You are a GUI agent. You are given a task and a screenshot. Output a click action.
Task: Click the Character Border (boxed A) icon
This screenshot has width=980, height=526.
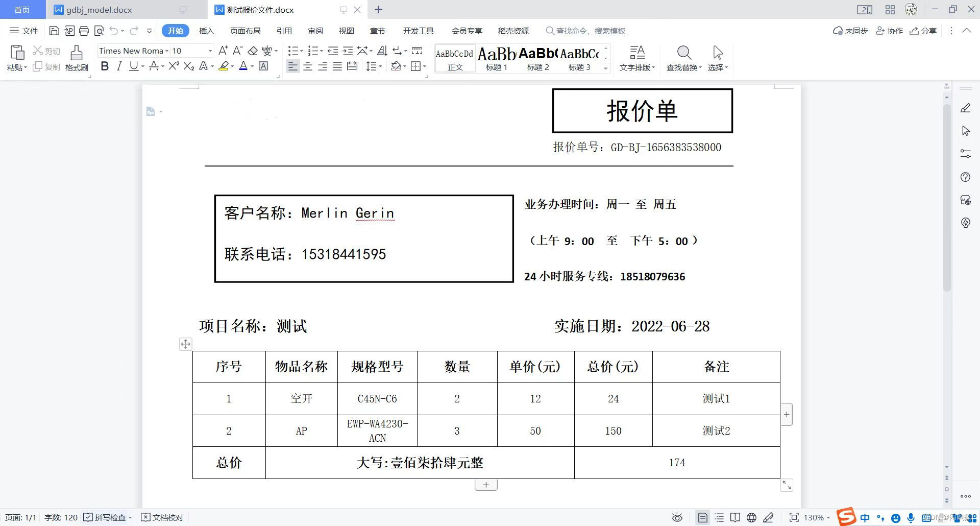[263, 66]
